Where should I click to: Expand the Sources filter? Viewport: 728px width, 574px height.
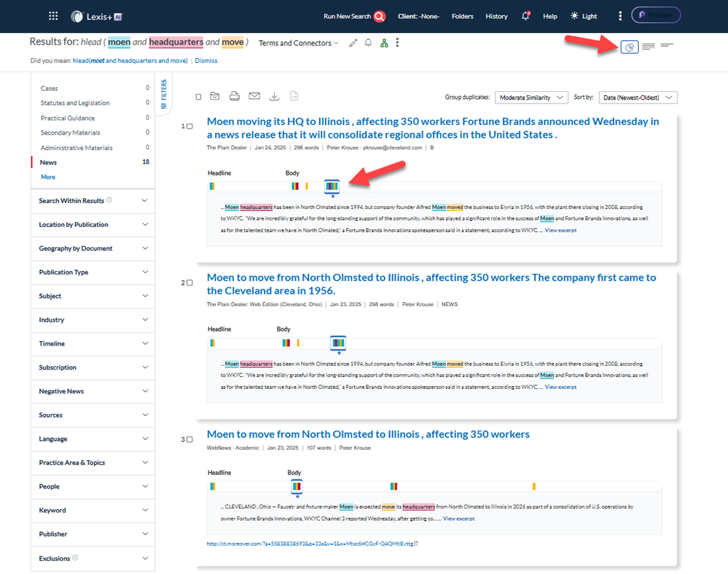(x=93, y=415)
